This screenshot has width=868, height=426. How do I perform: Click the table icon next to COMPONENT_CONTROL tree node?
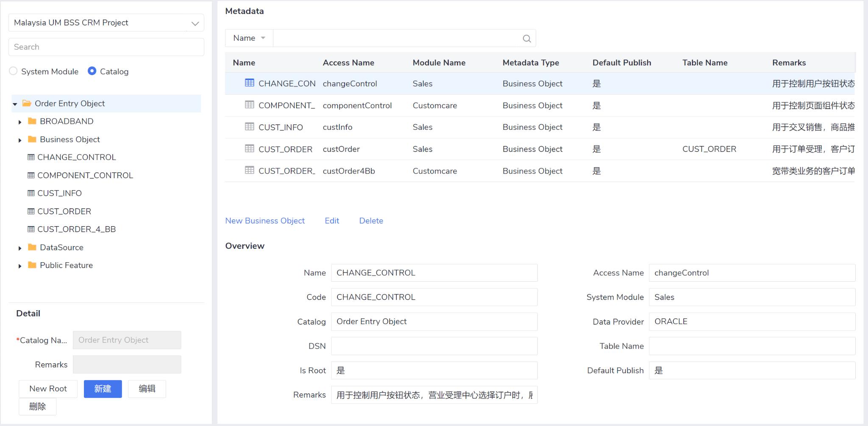tap(31, 175)
